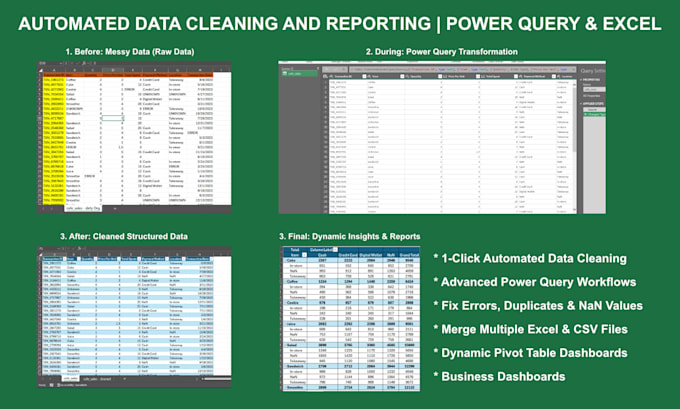Viewport: 680px width, 409px height.
Task: Select the Salad row label in the pivot table
Action: point(292,345)
